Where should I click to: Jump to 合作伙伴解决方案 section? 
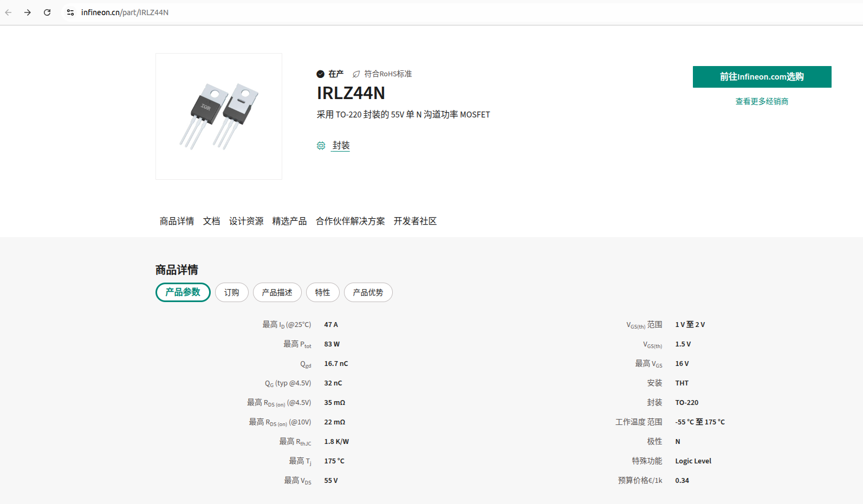tap(351, 221)
